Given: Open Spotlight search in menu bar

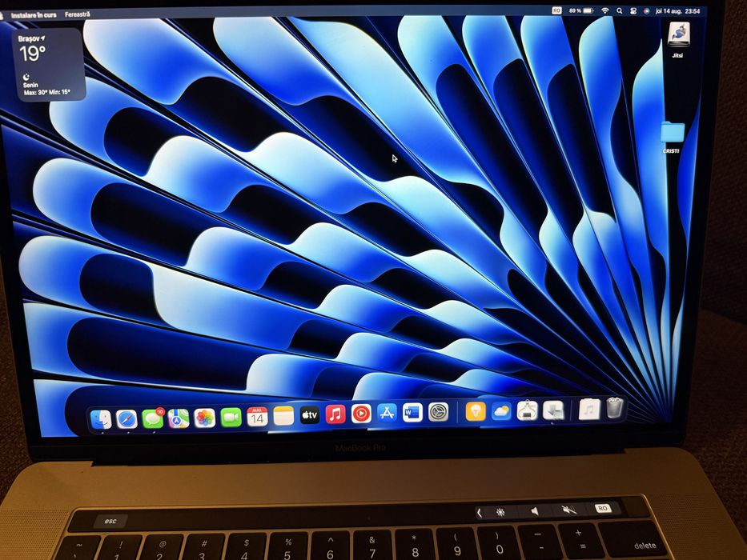Looking at the screenshot, I should click(620, 10).
